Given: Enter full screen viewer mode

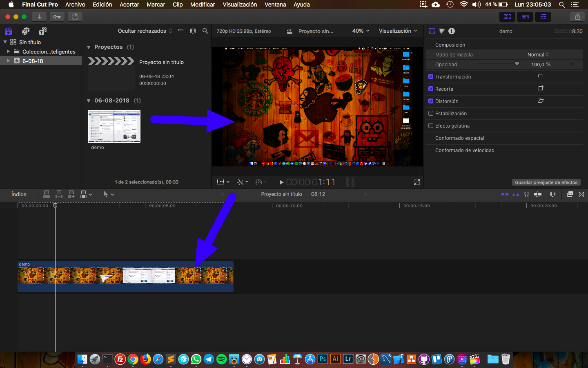Looking at the screenshot, I should coord(417,182).
